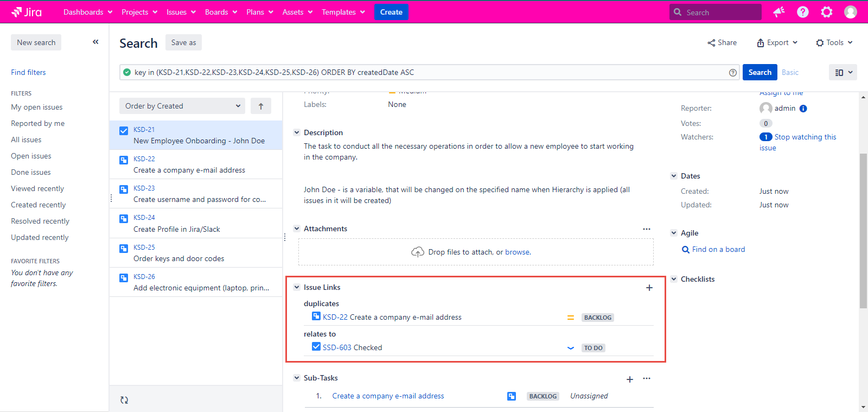Click the blue Create button
868x412 pixels.
coord(391,12)
